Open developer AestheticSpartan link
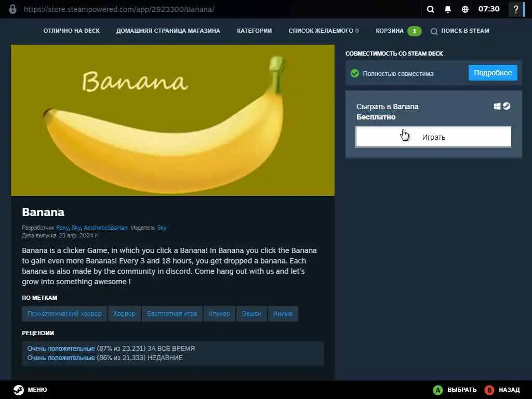This screenshot has height=399, width=532. 105,228
